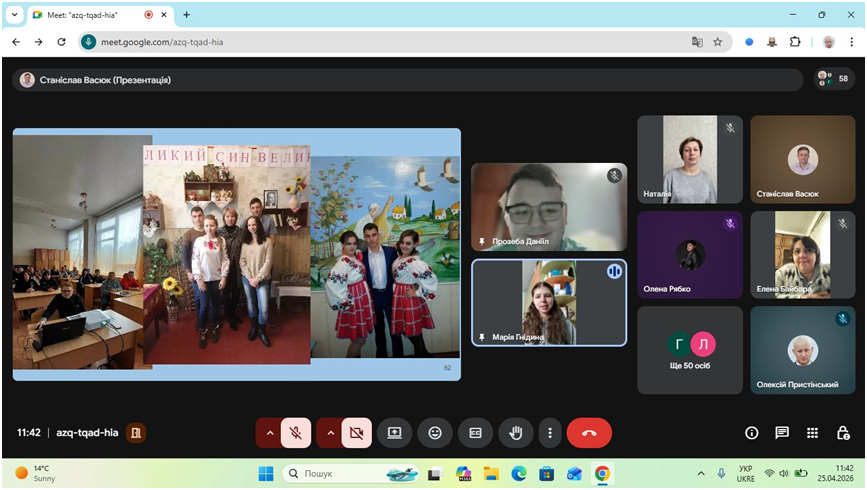This screenshot has height=490, width=867.
Task: Open the activities grid icon
Action: (x=813, y=433)
